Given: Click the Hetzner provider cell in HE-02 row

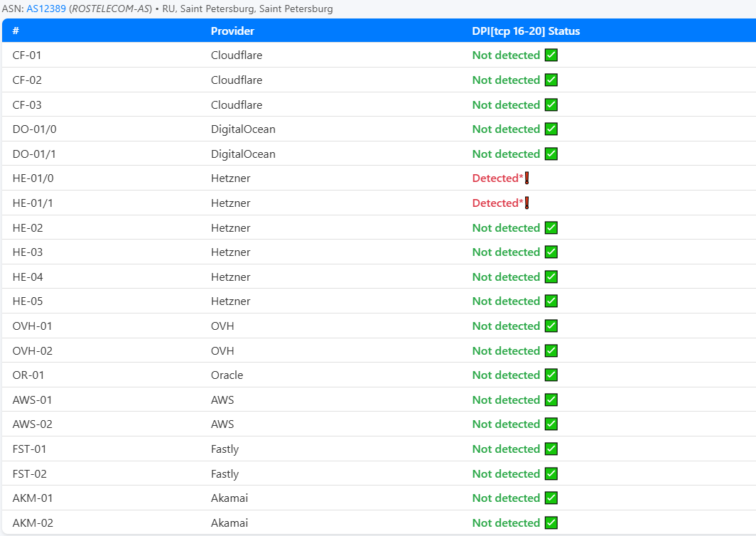Looking at the screenshot, I should [230, 227].
